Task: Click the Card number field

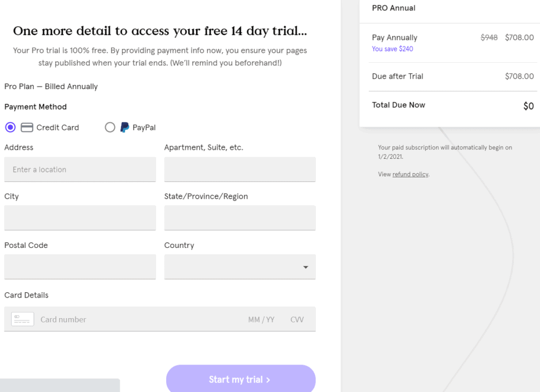Action: (x=138, y=320)
